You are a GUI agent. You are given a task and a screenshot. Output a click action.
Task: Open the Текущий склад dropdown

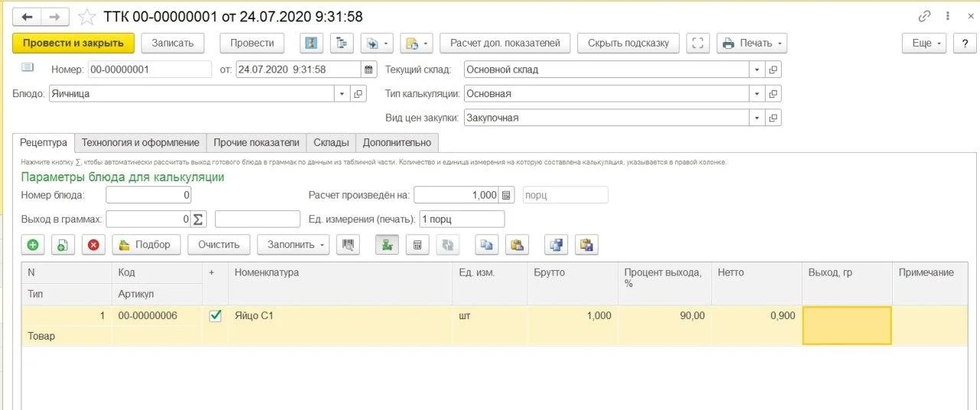(756, 70)
